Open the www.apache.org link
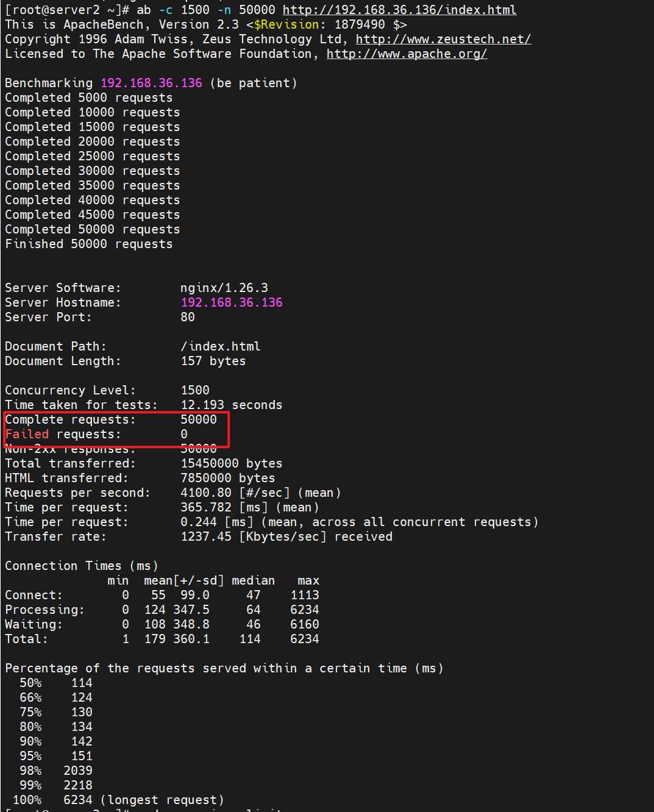 [407, 54]
